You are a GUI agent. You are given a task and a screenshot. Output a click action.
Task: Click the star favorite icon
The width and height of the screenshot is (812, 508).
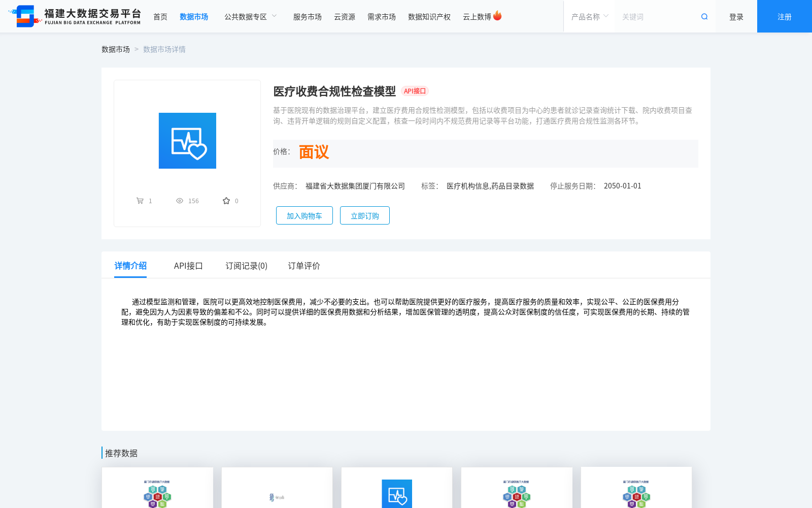pos(226,201)
